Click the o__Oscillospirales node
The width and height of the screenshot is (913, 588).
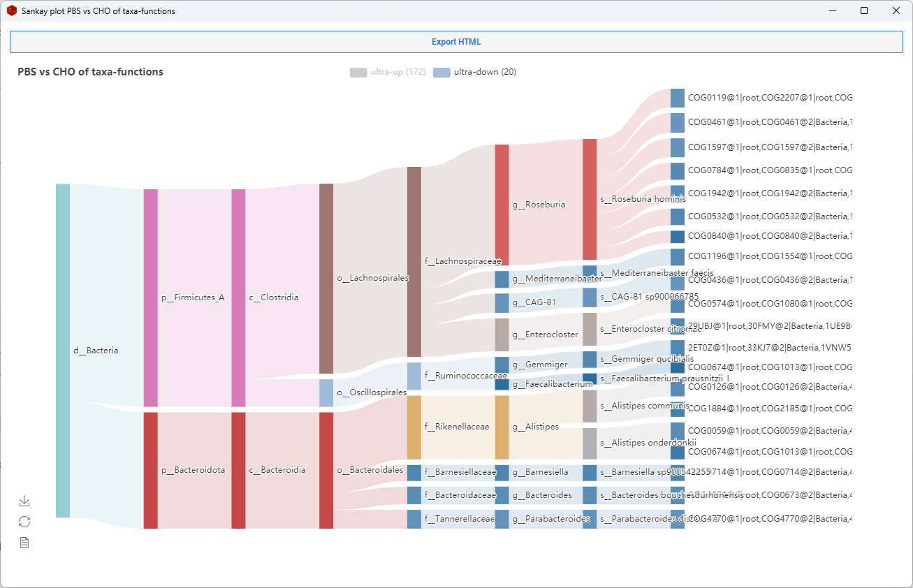tap(326, 392)
